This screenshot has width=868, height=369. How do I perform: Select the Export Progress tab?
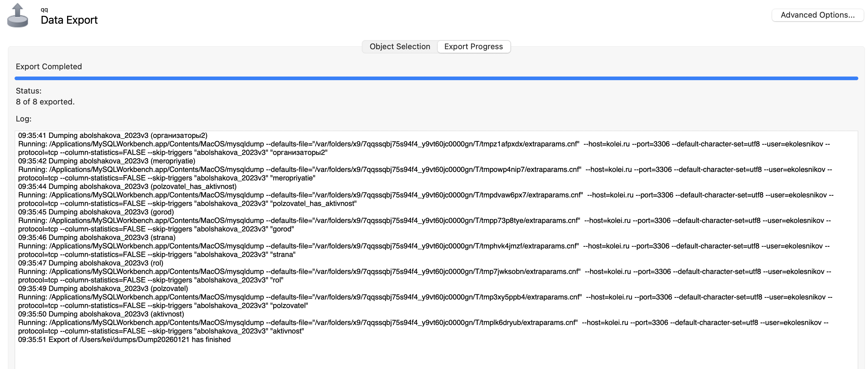tap(473, 46)
